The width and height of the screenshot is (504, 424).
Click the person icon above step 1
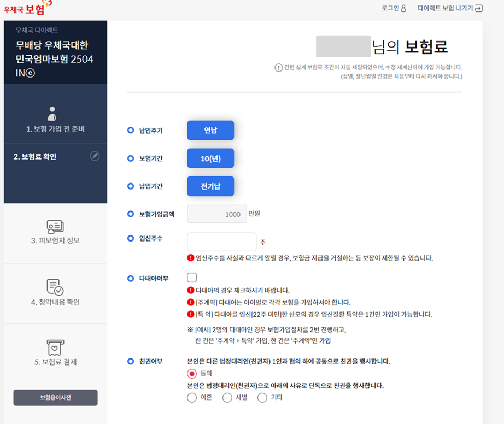55,114
